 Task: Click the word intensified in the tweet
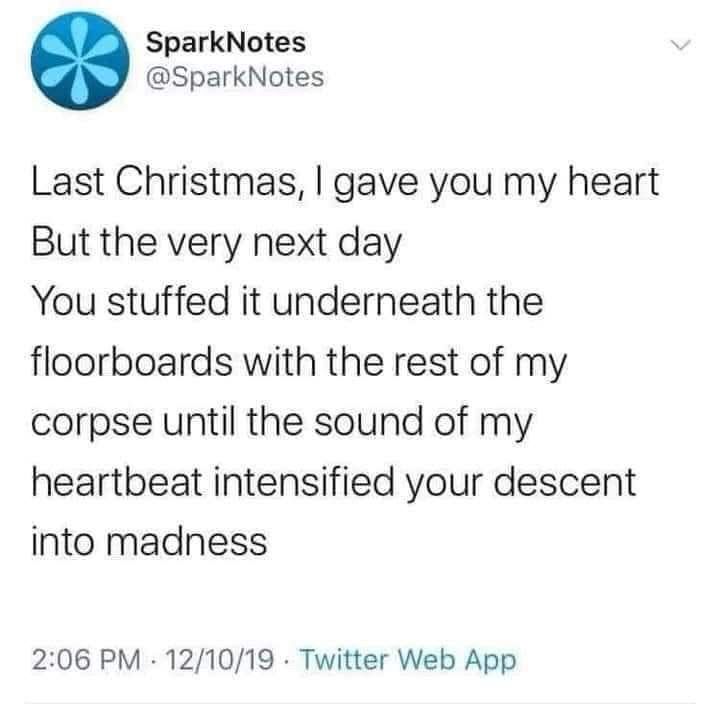(x=303, y=481)
